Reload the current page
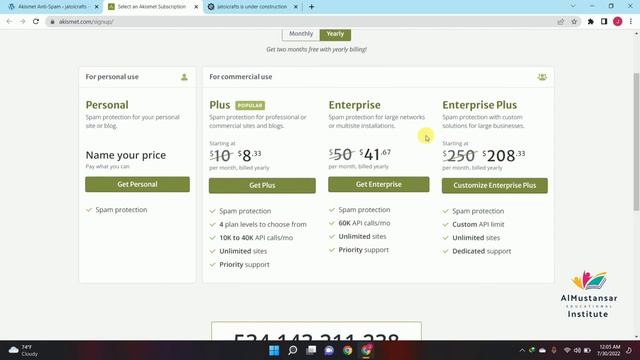Screen dimensions: 640x360 (x=36, y=22)
